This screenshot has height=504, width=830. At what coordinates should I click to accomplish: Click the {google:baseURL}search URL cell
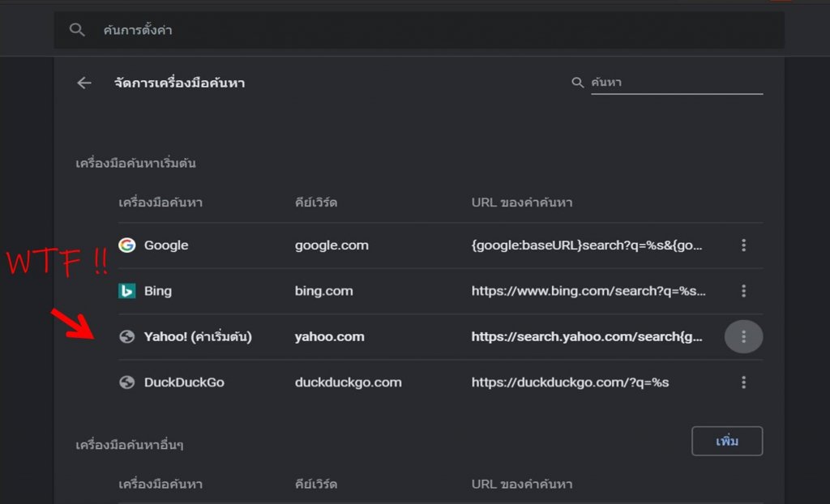click(587, 246)
